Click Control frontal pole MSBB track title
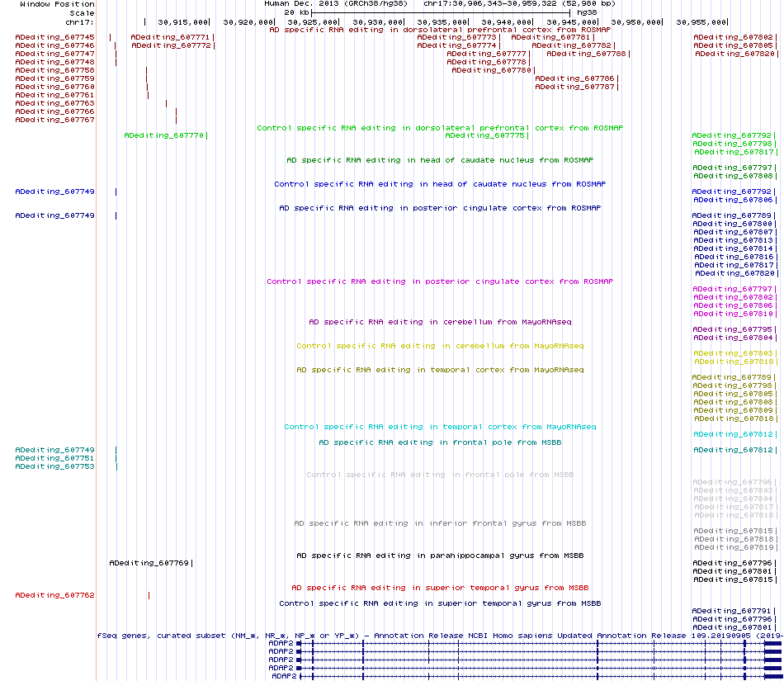 coord(440,475)
